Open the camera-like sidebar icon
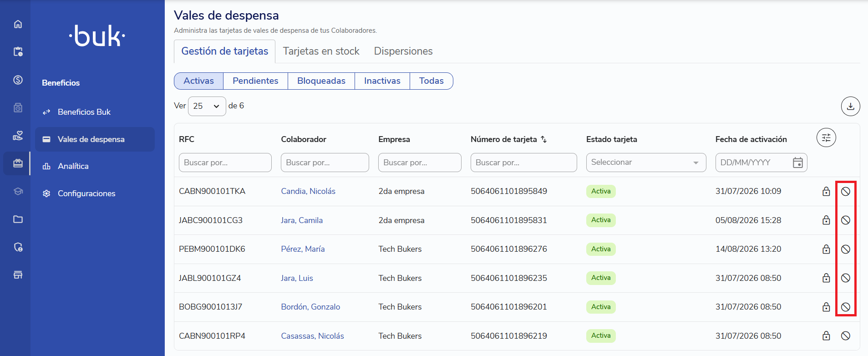The width and height of the screenshot is (868, 356). 18,108
